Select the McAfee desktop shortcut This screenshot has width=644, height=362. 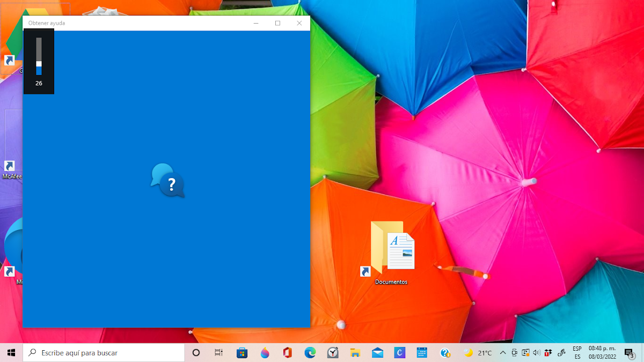(x=12, y=171)
